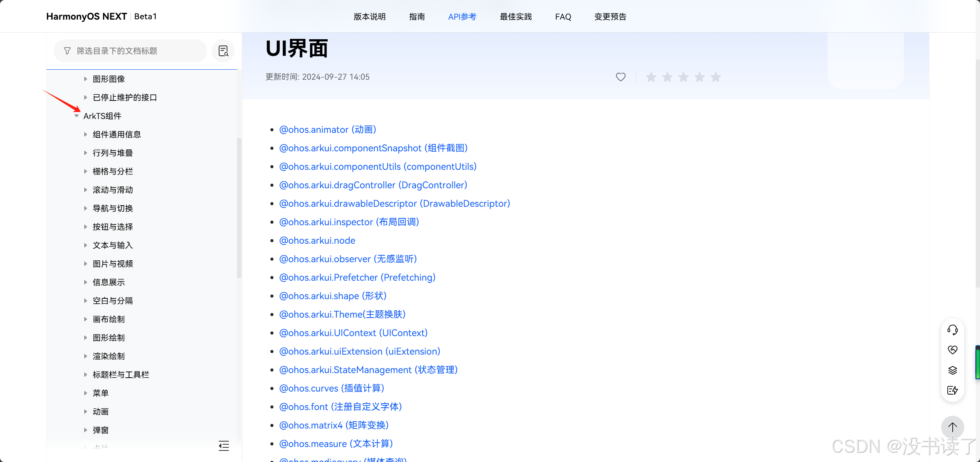The width and height of the screenshot is (980, 462).
Task: Click the edit suggestion lightning icon
Action: coord(952,390)
